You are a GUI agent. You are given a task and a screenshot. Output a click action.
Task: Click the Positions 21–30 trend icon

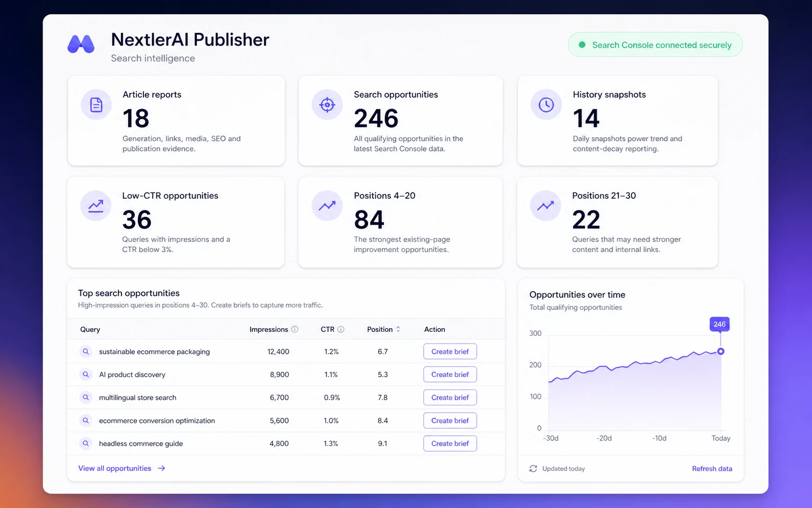tap(546, 205)
